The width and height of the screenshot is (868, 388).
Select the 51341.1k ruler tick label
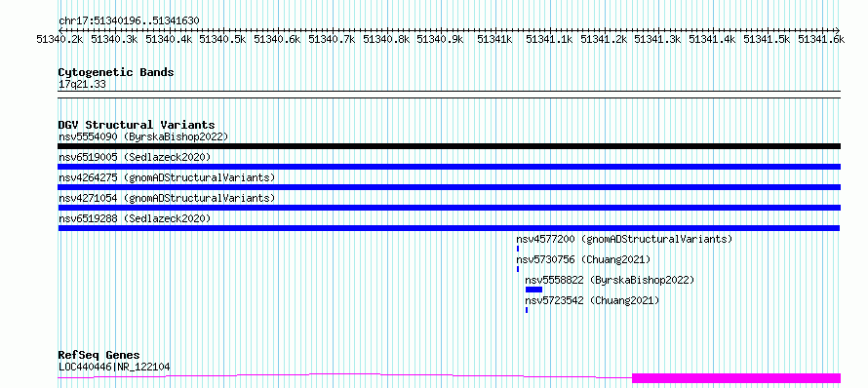click(548, 39)
